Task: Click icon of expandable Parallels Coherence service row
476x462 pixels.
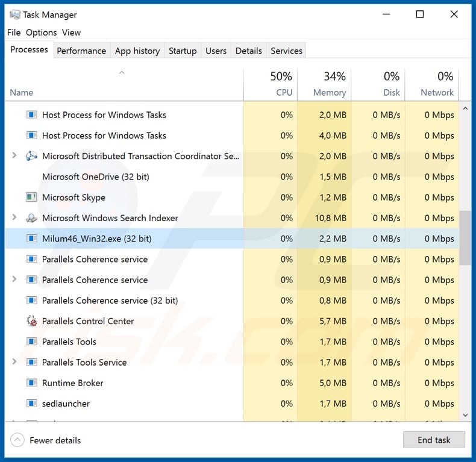Action: point(31,280)
